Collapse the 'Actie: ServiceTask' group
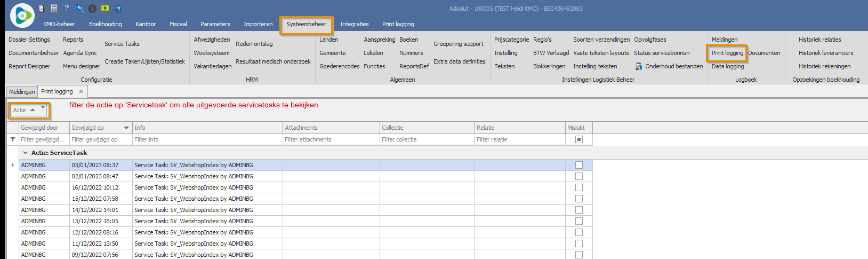The image size is (868, 259). [25, 153]
